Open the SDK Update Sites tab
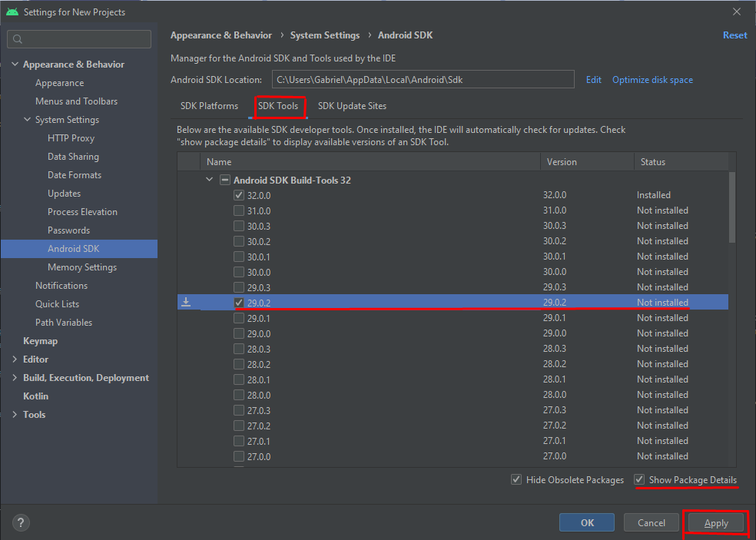The image size is (756, 540). (x=352, y=106)
